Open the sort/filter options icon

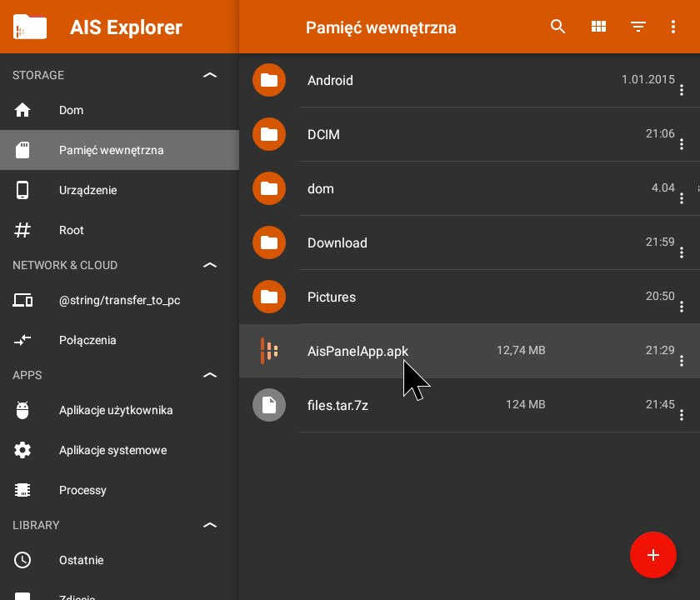pos(638,27)
